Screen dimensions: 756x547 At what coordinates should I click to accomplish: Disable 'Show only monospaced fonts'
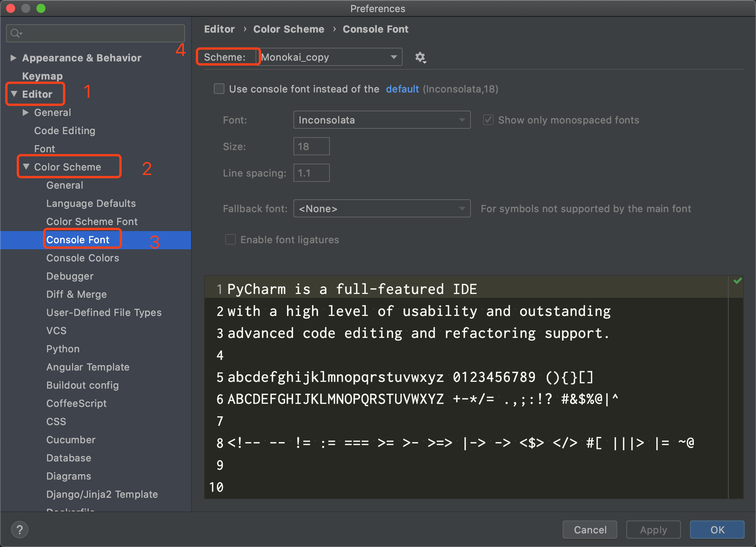coord(488,120)
